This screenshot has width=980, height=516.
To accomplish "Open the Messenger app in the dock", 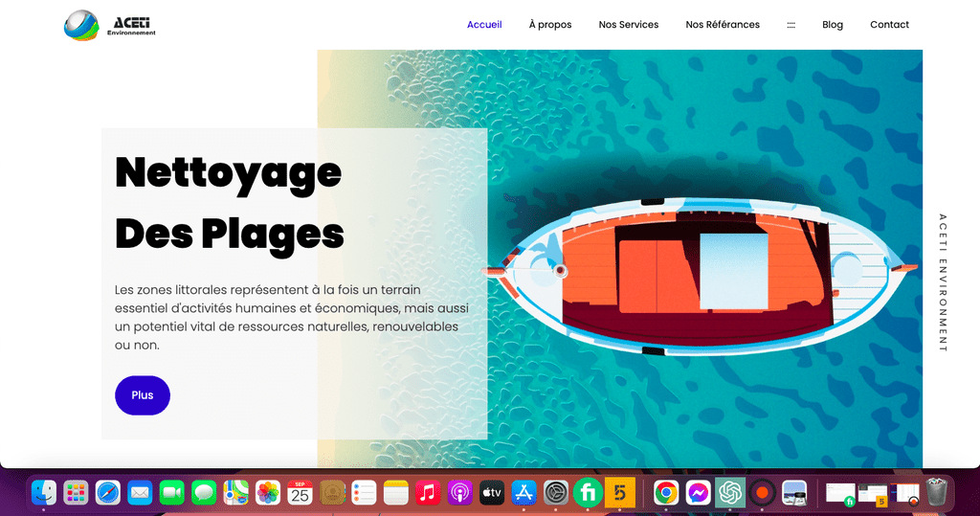I will click(x=698, y=493).
